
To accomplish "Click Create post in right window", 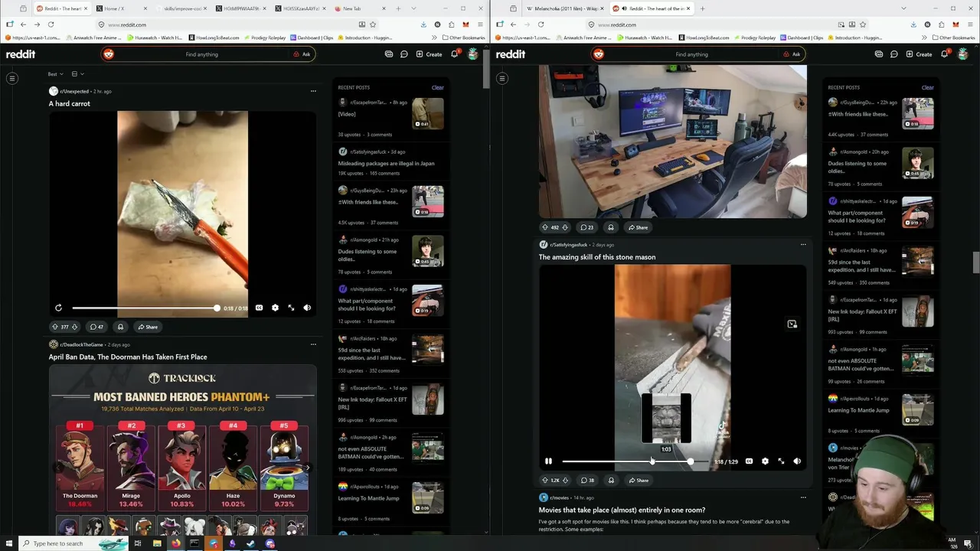I will (x=919, y=54).
